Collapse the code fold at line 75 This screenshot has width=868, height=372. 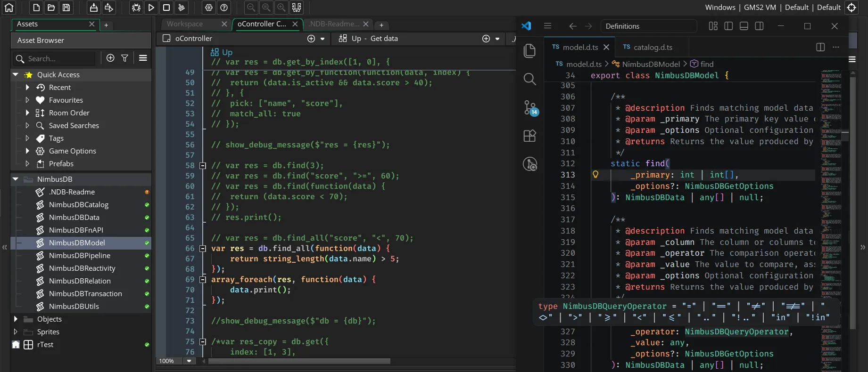point(203,342)
